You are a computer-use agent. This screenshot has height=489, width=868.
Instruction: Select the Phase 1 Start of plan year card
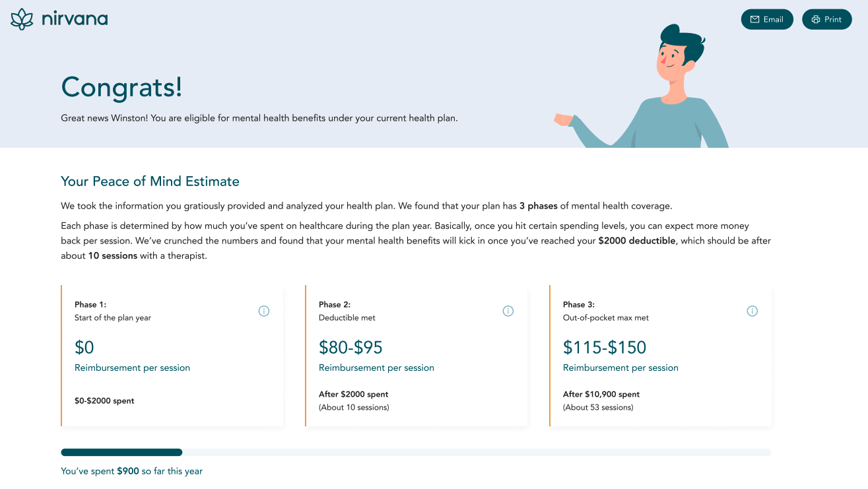[172, 356]
